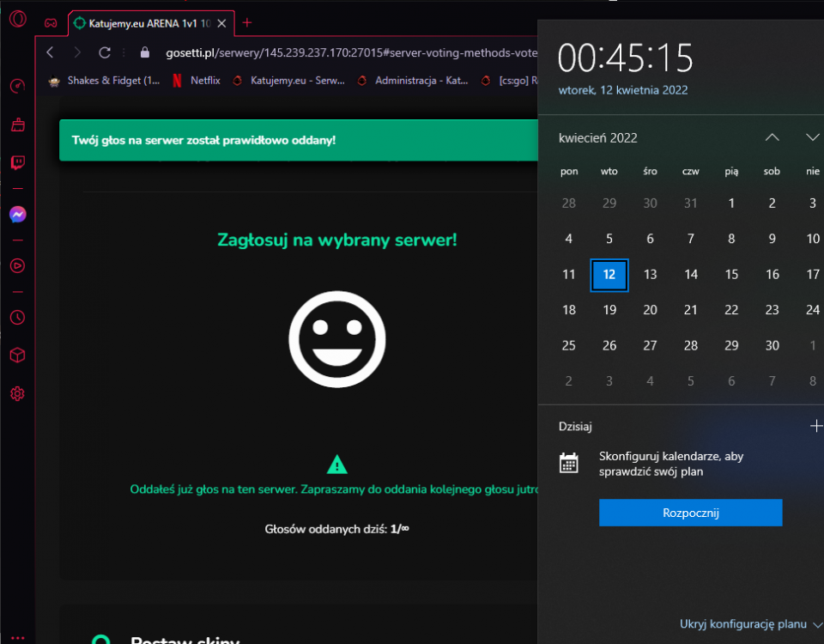
Task: Select April 1 in the calendar
Action: point(731,203)
